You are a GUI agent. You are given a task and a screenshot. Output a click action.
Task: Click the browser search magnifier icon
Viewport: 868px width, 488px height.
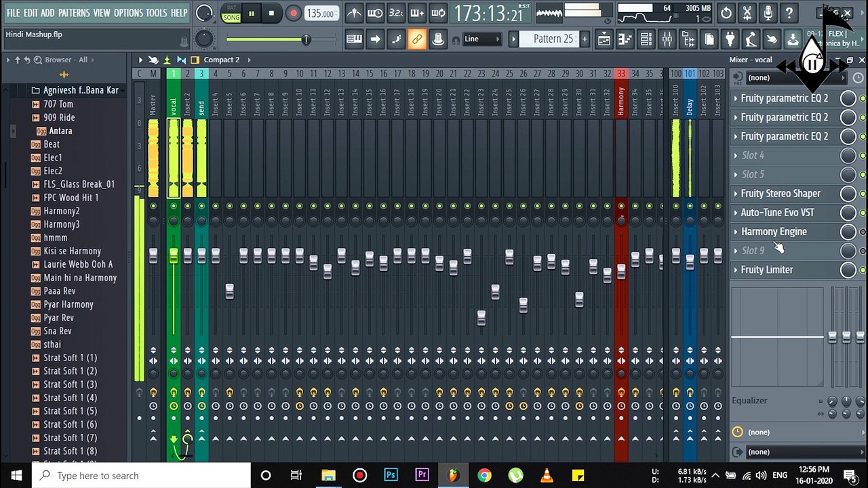tap(38, 60)
